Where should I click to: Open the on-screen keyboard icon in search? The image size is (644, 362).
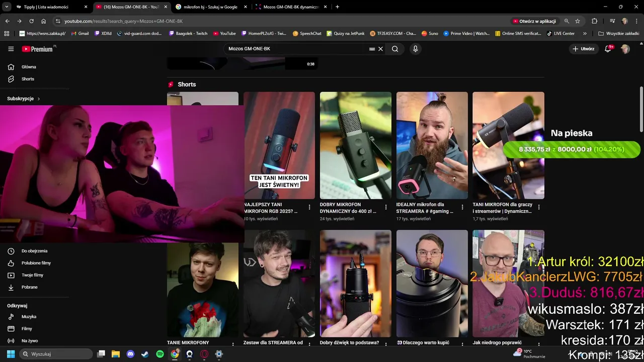372,49
